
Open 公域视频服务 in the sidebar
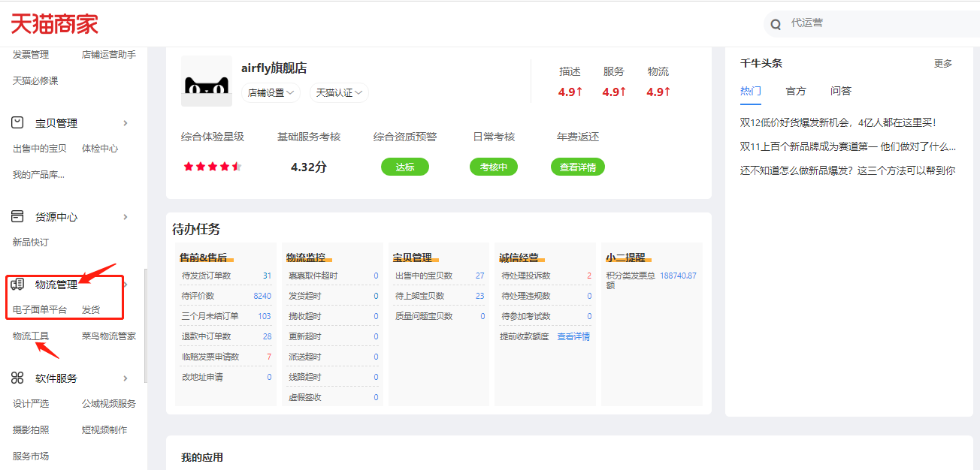109,404
